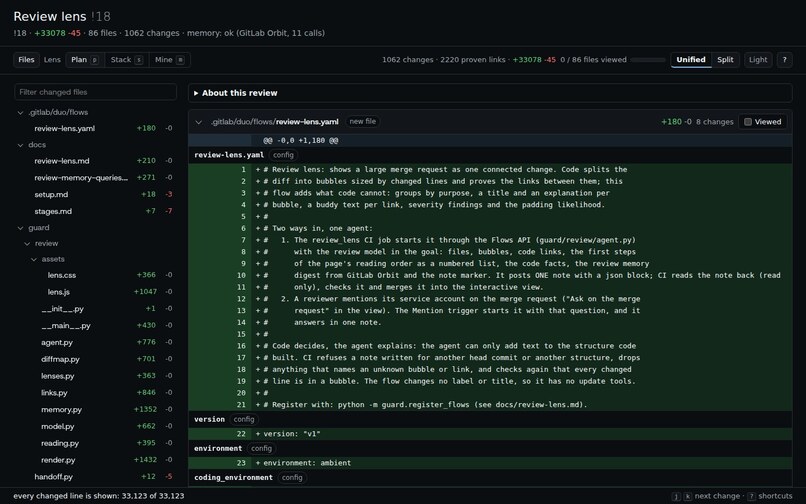Click the Filter changed files field
This screenshot has width=806, height=504.
(96, 92)
